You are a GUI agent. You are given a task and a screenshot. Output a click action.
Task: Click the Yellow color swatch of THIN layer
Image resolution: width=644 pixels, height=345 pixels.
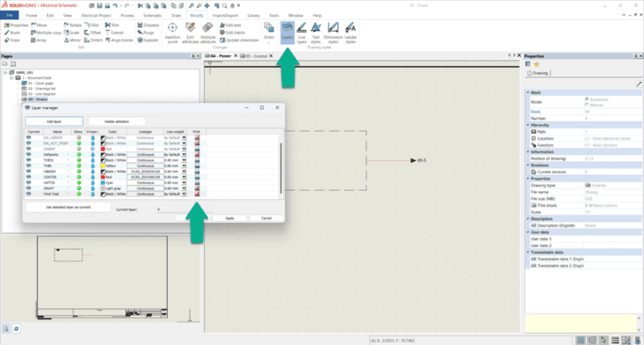103,166
